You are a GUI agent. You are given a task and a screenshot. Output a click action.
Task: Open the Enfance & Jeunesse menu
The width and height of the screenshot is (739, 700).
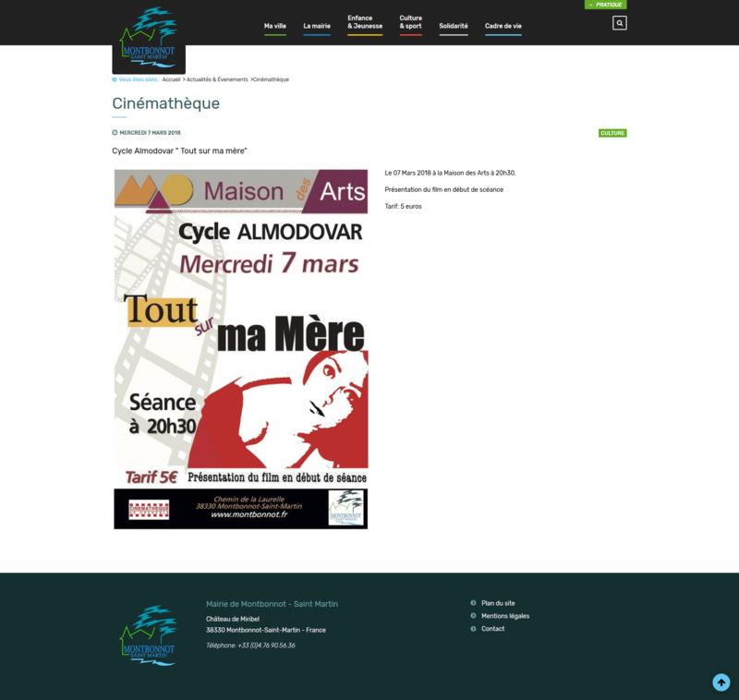pos(365,22)
